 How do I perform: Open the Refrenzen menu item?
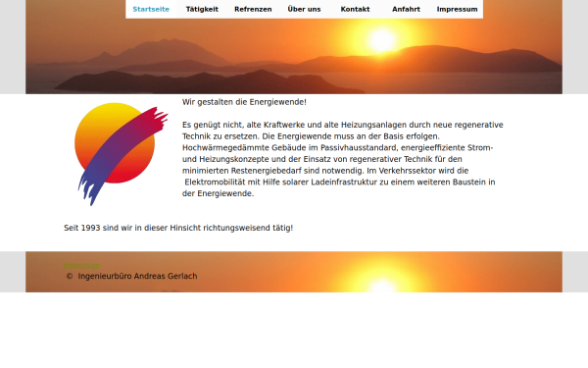coord(253,9)
